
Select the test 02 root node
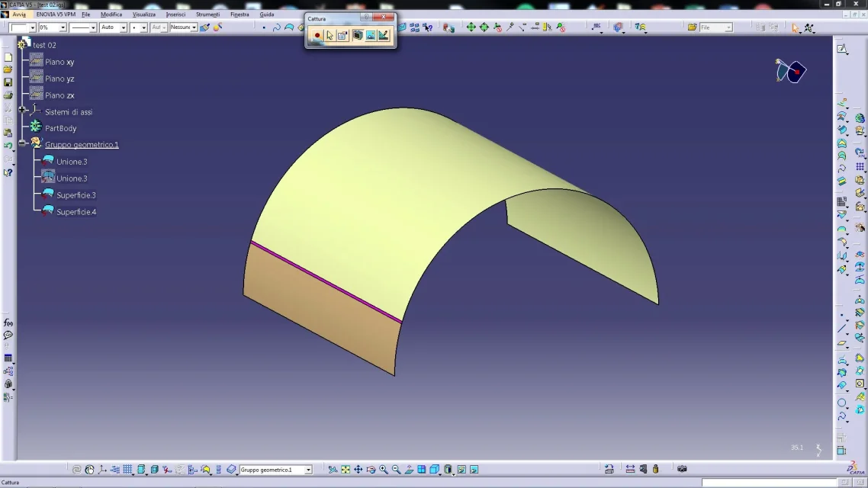pos(44,45)
